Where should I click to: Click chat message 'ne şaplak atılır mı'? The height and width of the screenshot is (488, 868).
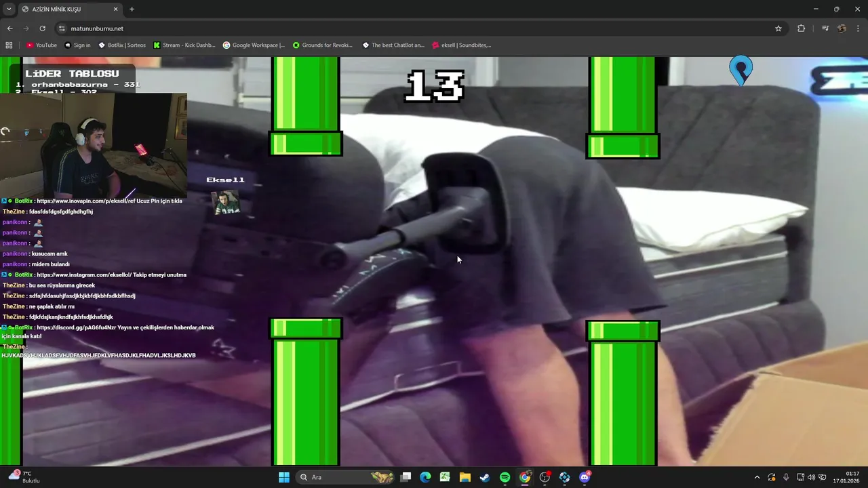[52, 306]
